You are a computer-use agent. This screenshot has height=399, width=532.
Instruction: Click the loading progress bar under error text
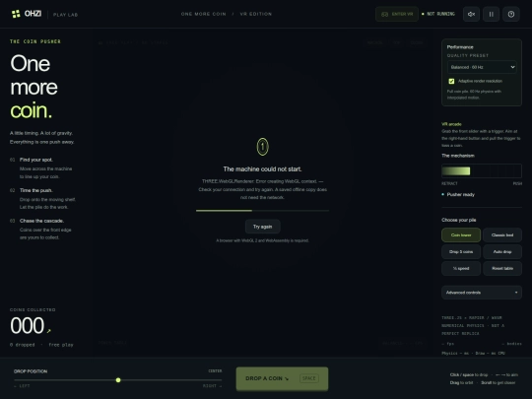[x=262, y=211]
